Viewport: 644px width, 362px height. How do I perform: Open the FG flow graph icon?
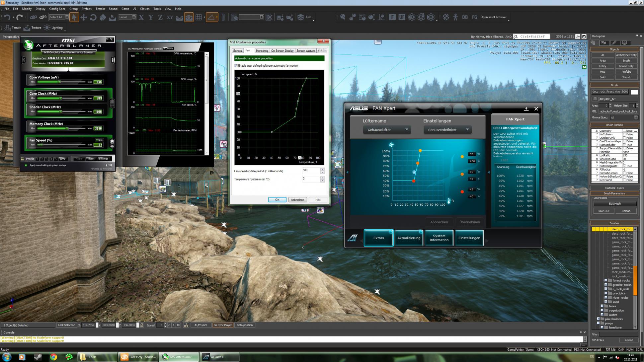[474, 17]
